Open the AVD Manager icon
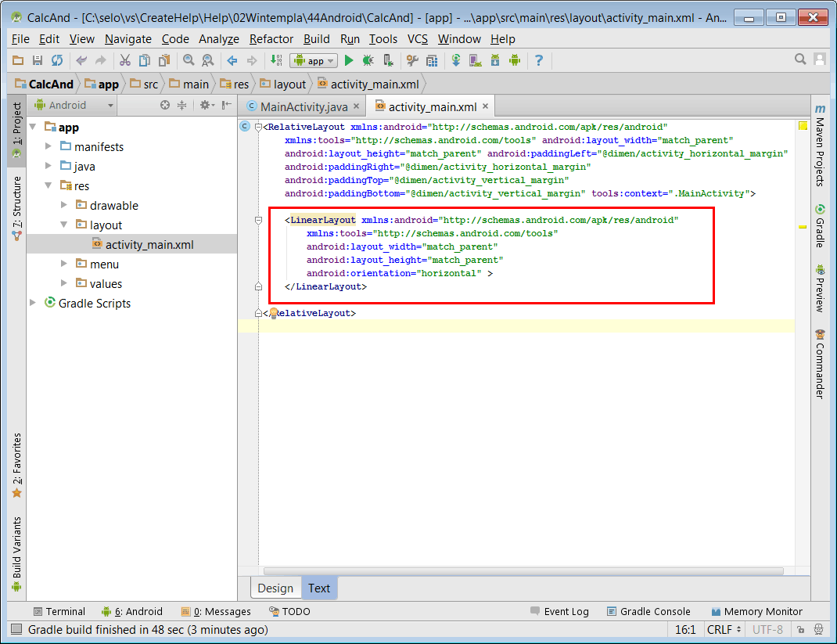The image size is (837, 644). click(x=476, y=60)
